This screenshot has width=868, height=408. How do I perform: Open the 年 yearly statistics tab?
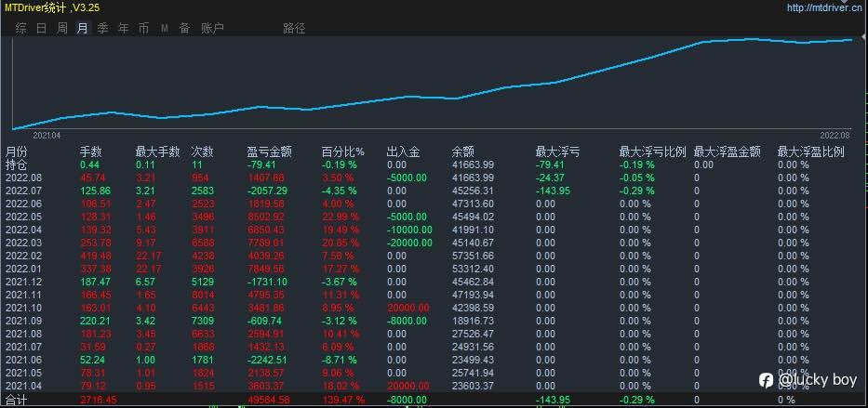pyautogui.click(x=124, y=28)
